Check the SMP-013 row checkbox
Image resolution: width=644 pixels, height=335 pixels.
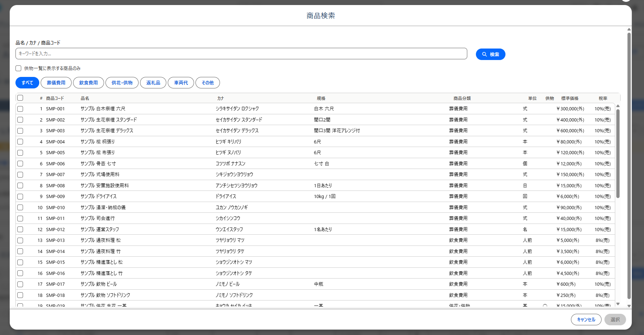pos(20,240)
